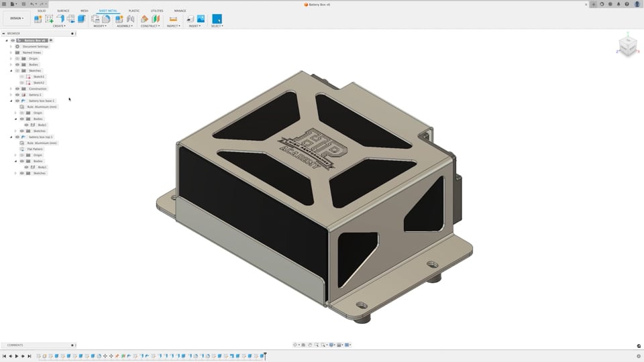
Task: Toggle visibility of top-level Origin folder
Action: click(17, 59)
